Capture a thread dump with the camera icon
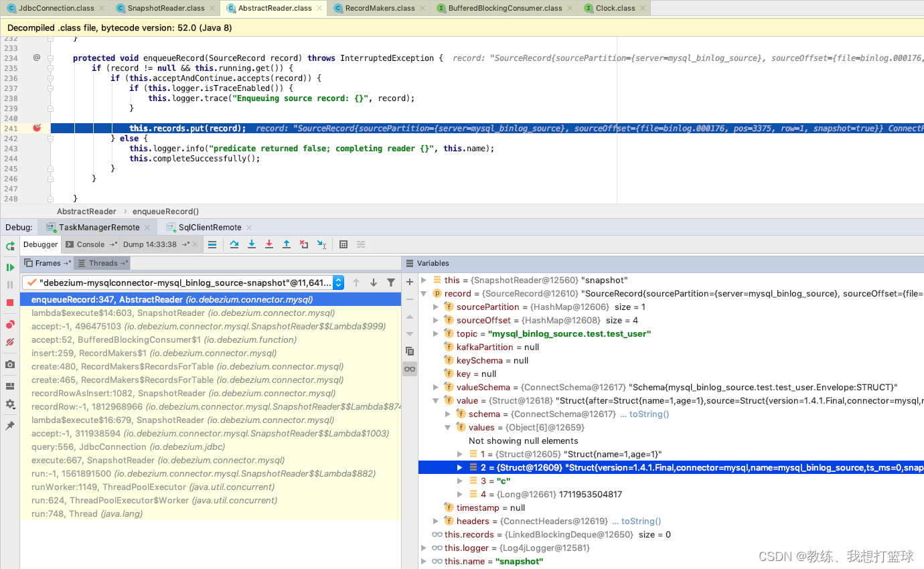Screen dimensions: 924x569 point(10,364)
